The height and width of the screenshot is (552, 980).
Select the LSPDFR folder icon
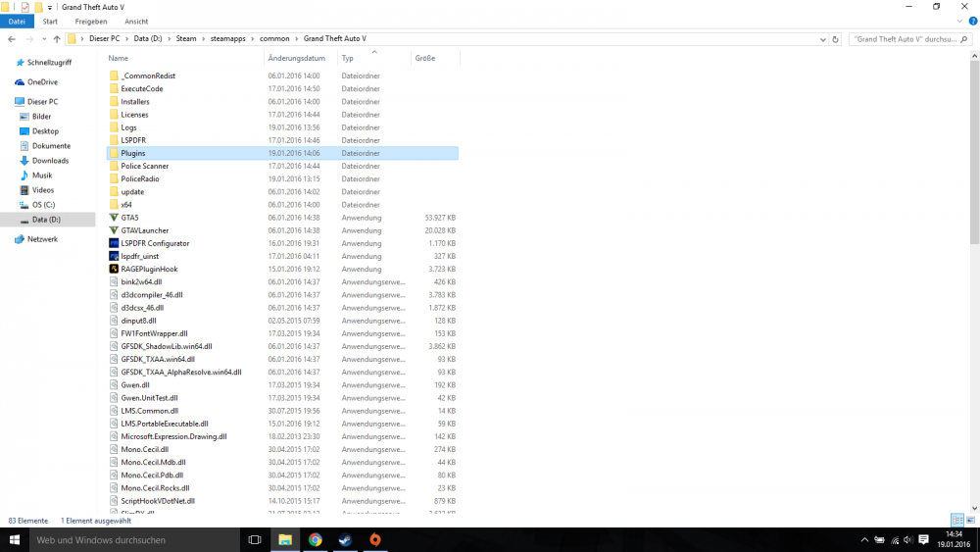click(114, 140)
